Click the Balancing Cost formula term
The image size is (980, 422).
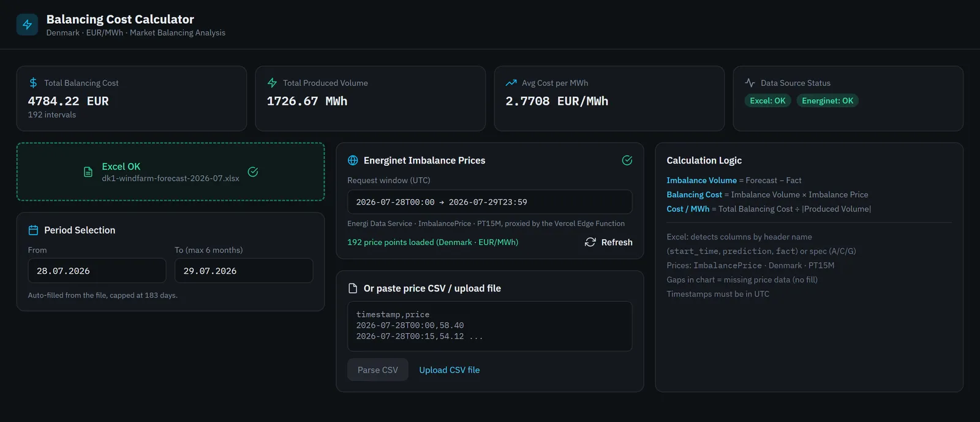tap(694, 195)
